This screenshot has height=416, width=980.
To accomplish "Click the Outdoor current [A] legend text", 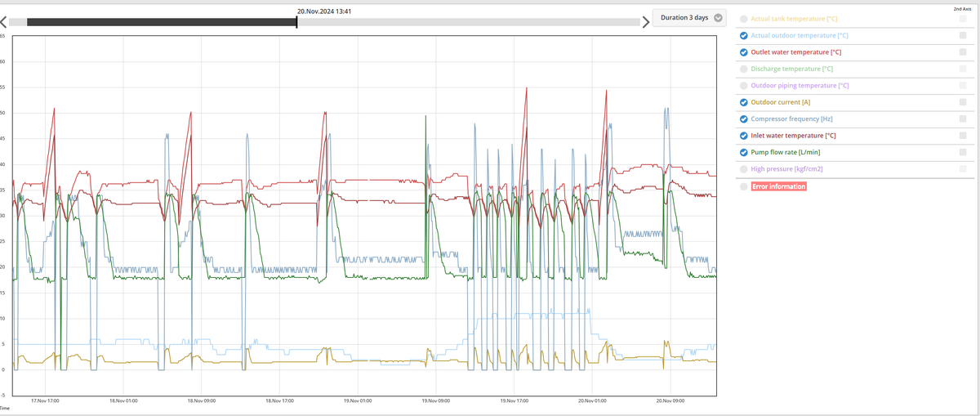I will point(780,102).
